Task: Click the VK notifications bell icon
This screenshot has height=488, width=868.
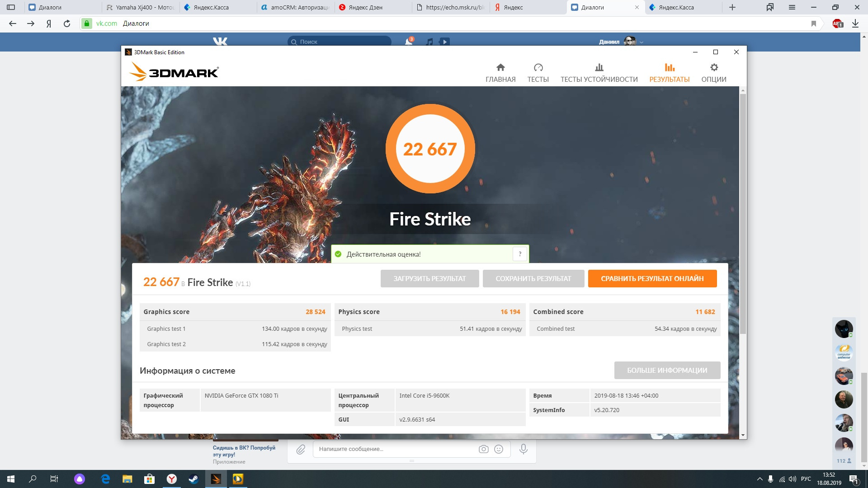Action: click(409, 42)
